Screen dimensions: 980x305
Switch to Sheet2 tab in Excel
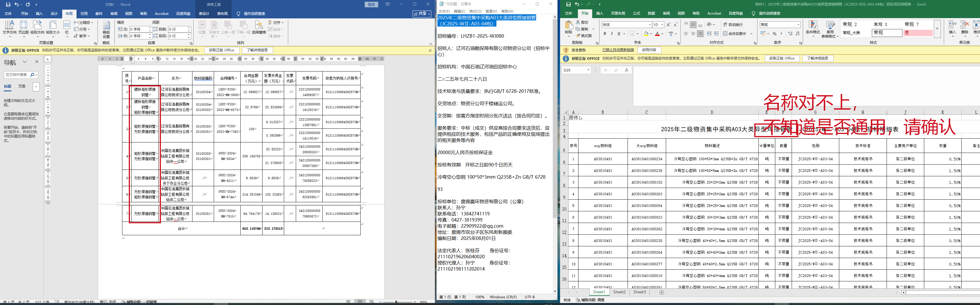[x=619, y=292]
